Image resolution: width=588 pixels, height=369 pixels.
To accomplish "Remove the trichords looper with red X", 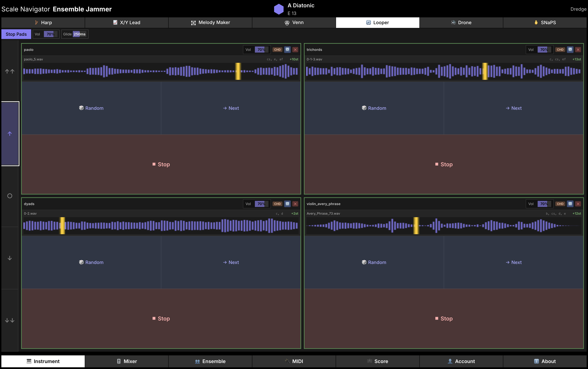I will click(578, 50).
